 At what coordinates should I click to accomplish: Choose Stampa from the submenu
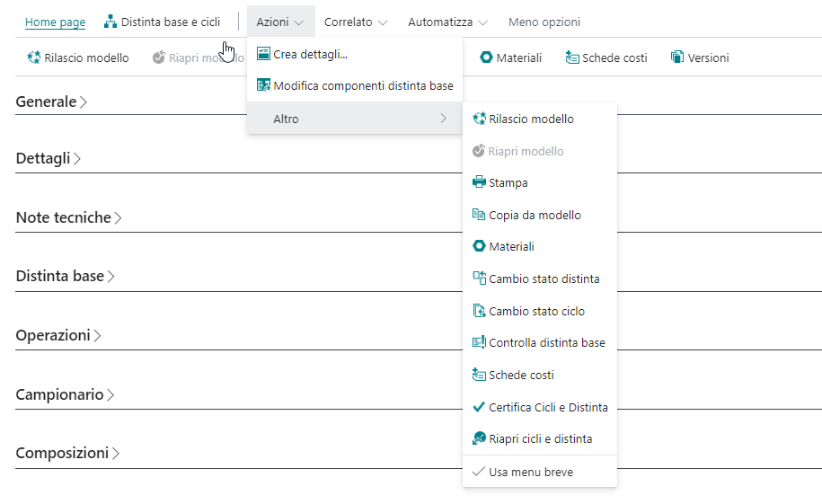(x=539, y=182)
